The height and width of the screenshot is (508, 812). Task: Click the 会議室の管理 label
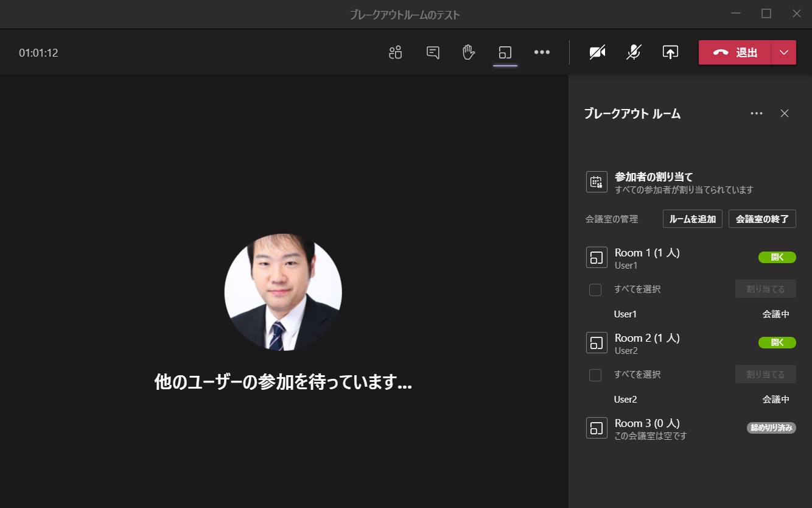coord(612,219)
